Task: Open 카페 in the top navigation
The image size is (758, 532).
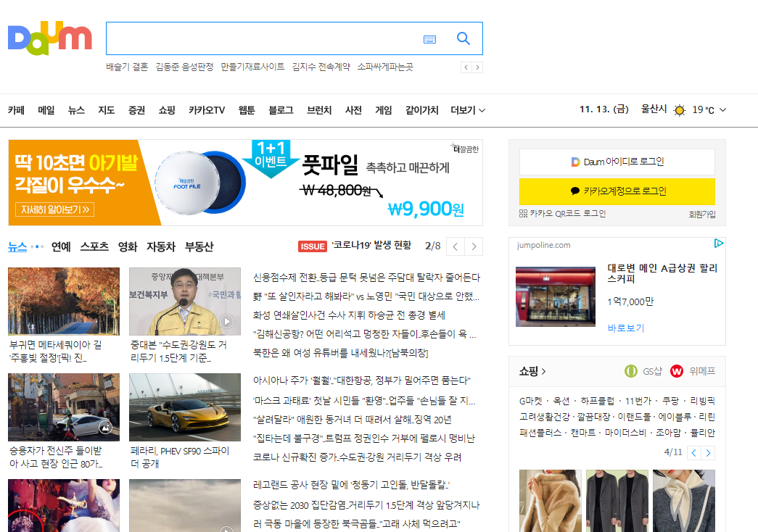Action: pyautogui.click(x=16, y=110)
